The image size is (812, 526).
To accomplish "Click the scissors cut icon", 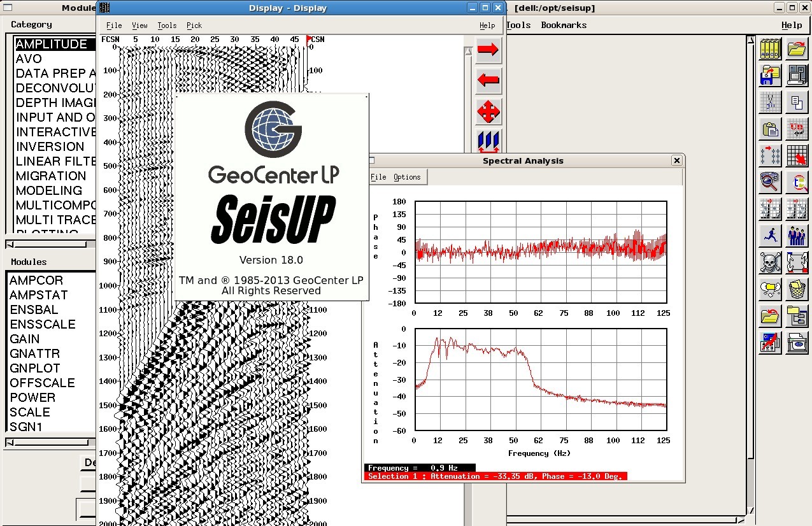I will tap(771, 103).
